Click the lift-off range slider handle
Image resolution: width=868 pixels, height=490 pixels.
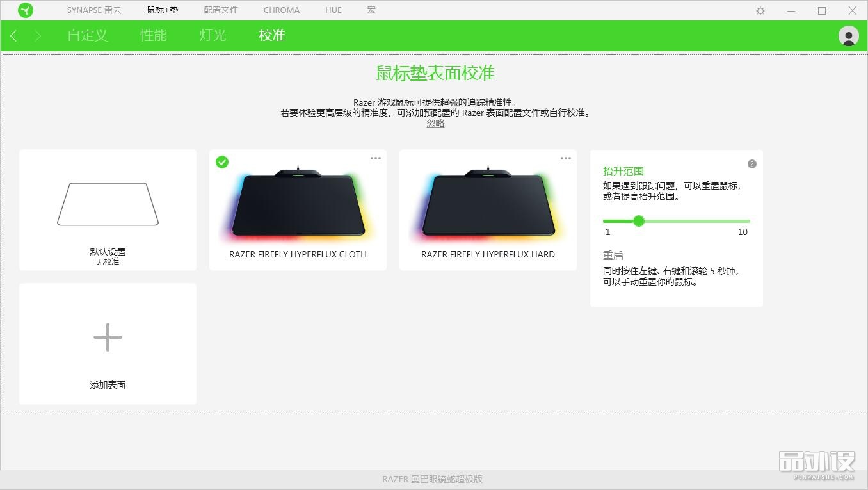(638, 221)
